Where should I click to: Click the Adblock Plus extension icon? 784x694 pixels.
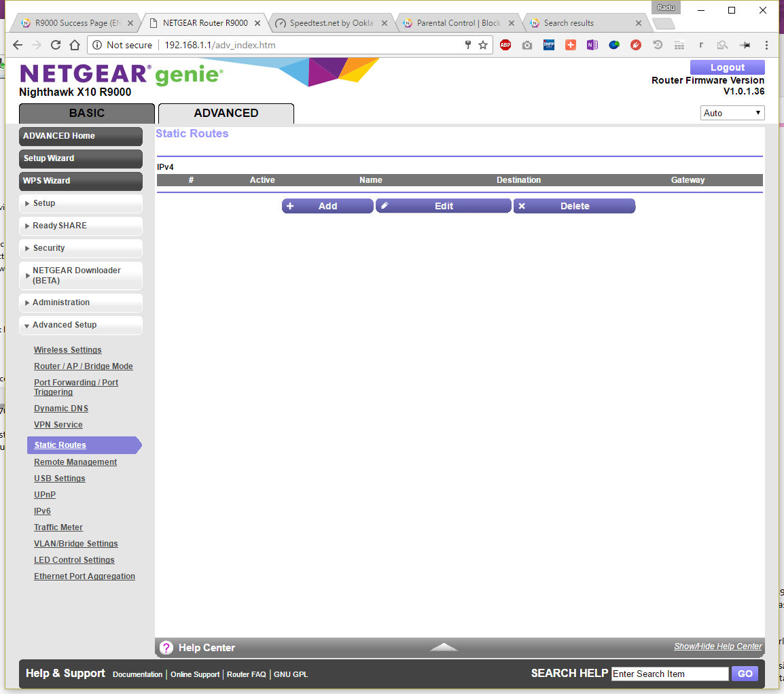[505, 45]
